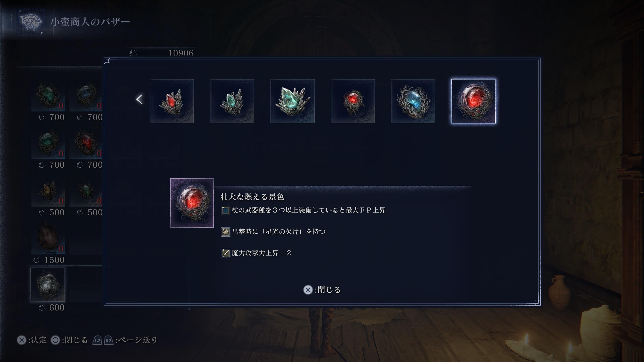Select the red crystal cluster relic
This screenshot has width=644, height=362.
(x=172, y=101)
